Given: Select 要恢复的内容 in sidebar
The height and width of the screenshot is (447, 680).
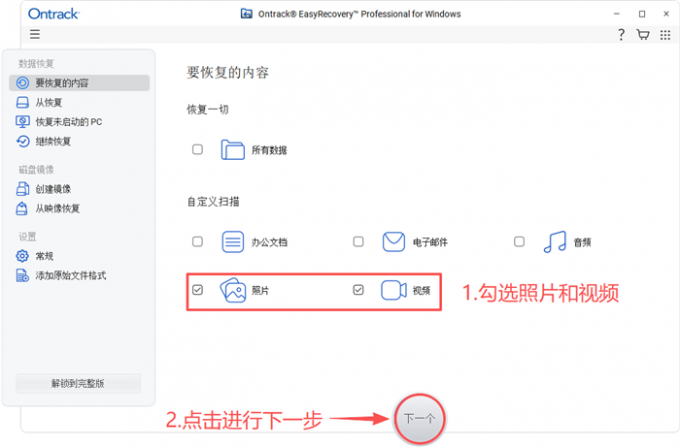Looking at the screenshot, I should coord(79,83).
